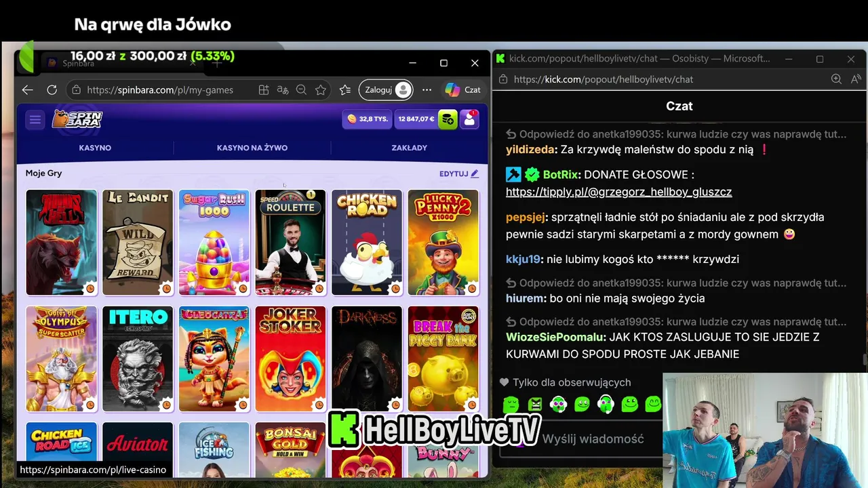This screenshot has width=868, height=488.
Task: Add spinbara page to favorites with star icon
Action: pos(321,89)
